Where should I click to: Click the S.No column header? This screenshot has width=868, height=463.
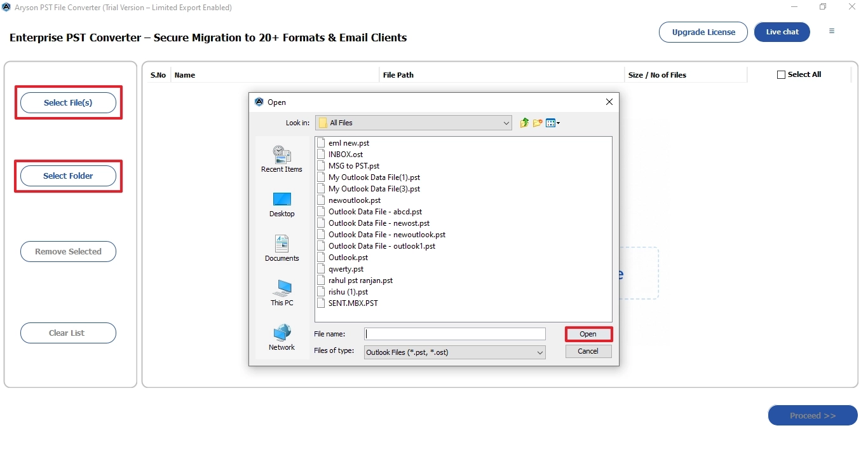[x=158, y=75]
